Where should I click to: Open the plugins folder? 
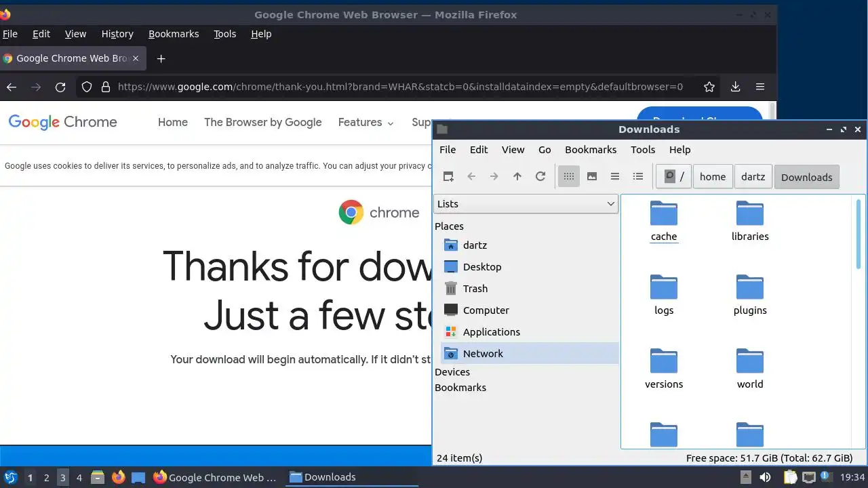pyautogui.click(x=750, y=295)
